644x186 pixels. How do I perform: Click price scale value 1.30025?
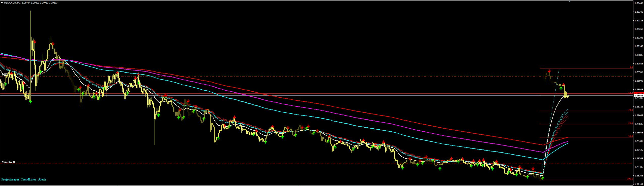click(638, 64)
